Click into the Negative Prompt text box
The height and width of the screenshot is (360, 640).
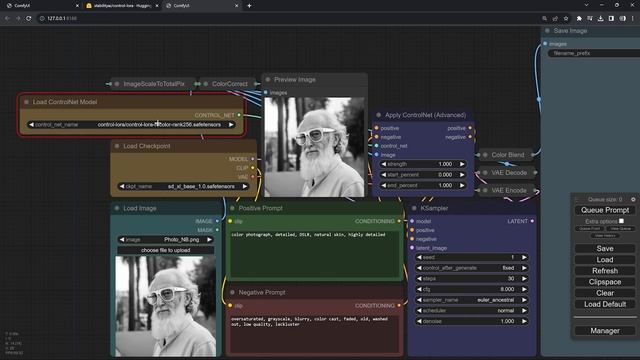314,333
